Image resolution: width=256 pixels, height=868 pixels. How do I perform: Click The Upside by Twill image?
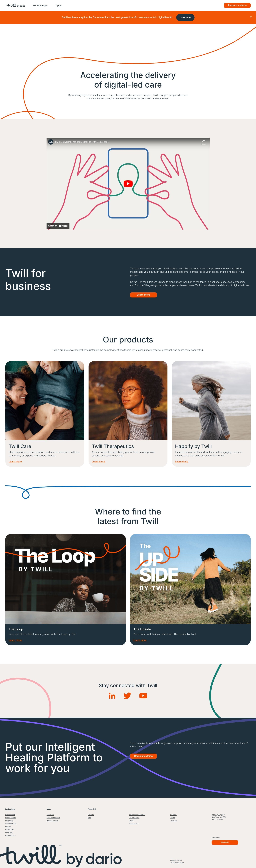pos(190,579)
